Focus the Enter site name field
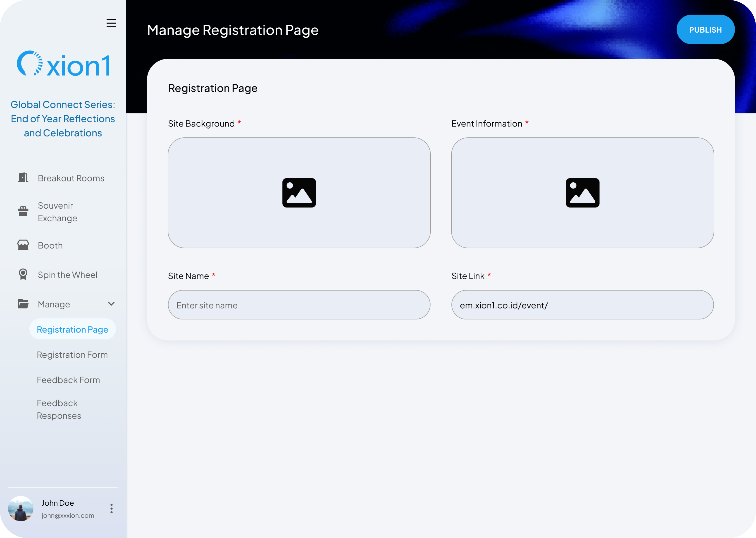Image resolution: width=756 pixels, height=538 pixels. coord(299,305)
